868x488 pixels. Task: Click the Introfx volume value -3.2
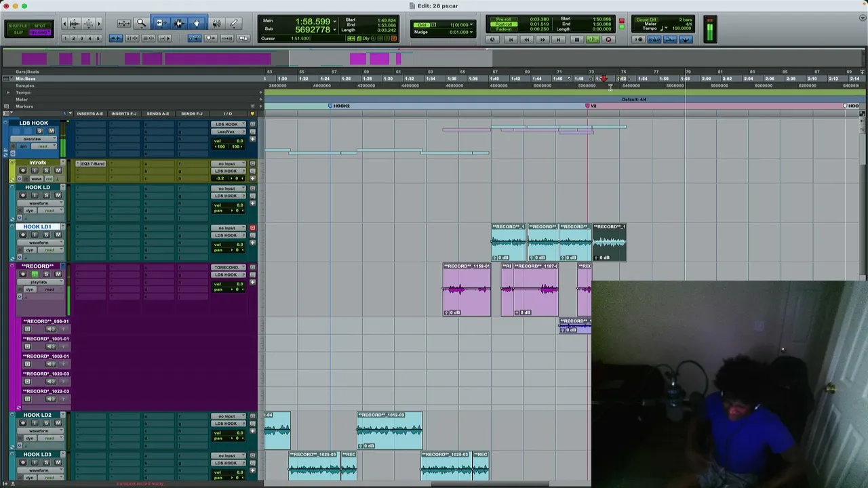pyautogui.click(x=220, y=178)
